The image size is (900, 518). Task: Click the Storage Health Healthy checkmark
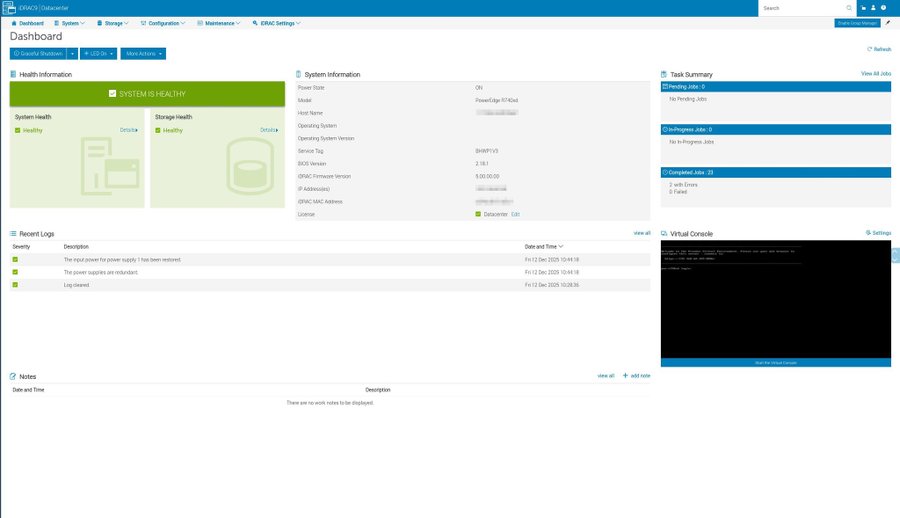pyautogui.click(x=158, y=130)
